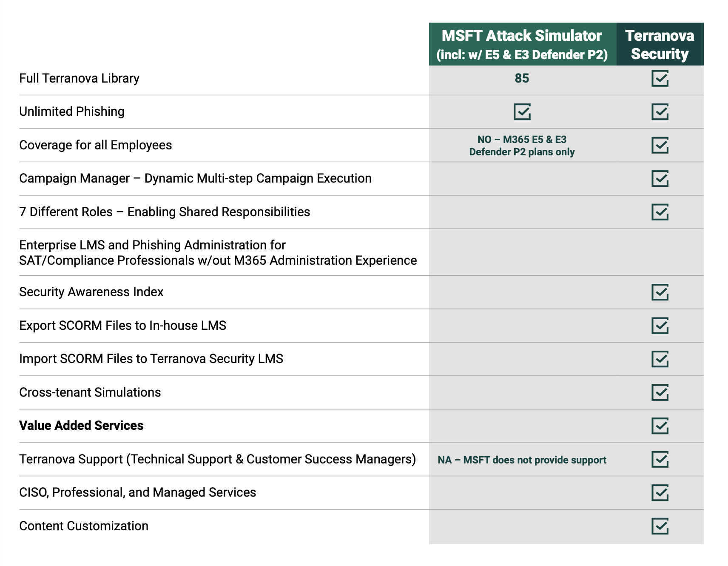The height and width of the screenshot is (566, 728).
Task: Click the Terranova Security column header
Action: click(x=660, y=44)
